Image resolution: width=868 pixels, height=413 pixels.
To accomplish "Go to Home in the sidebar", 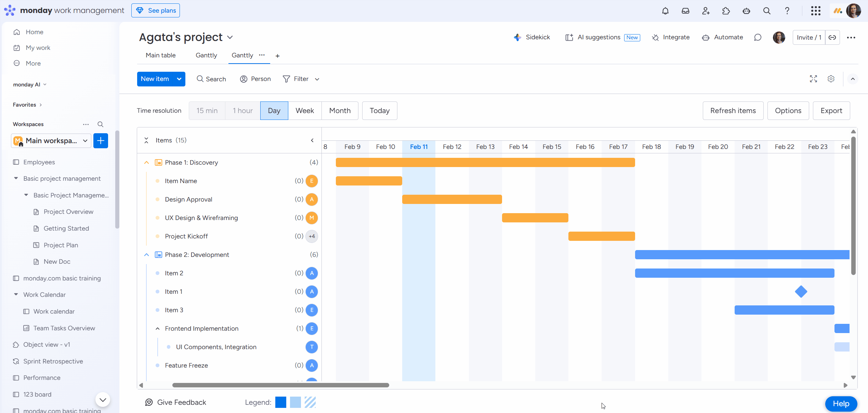I will point(35,32).
